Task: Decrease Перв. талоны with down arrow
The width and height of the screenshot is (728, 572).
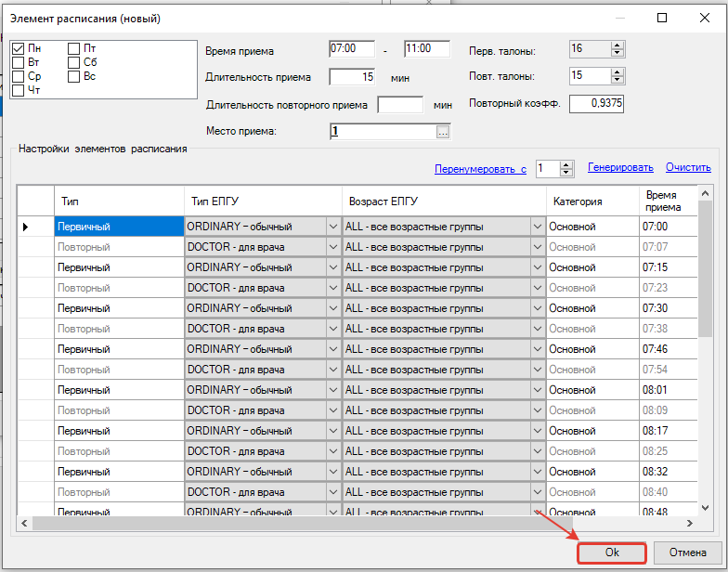Action: (x=617, y=53)
